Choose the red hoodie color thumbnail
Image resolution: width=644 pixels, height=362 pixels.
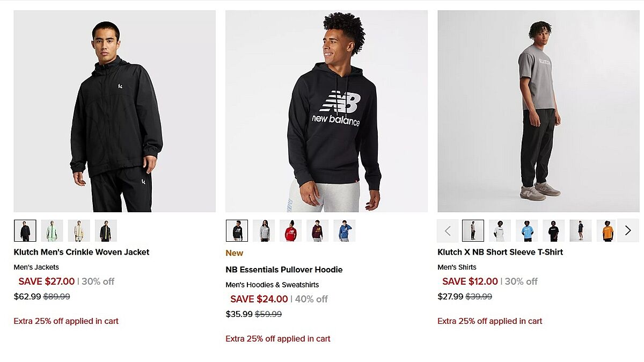point(290,230)
